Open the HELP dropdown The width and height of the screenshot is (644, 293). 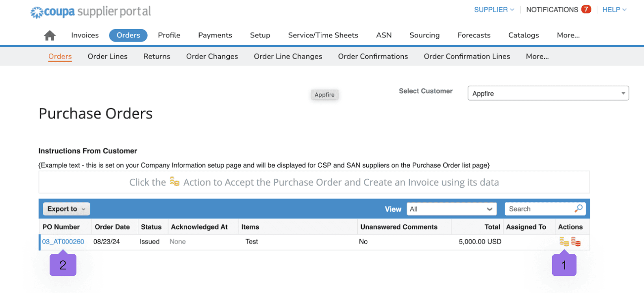[614, 9]
